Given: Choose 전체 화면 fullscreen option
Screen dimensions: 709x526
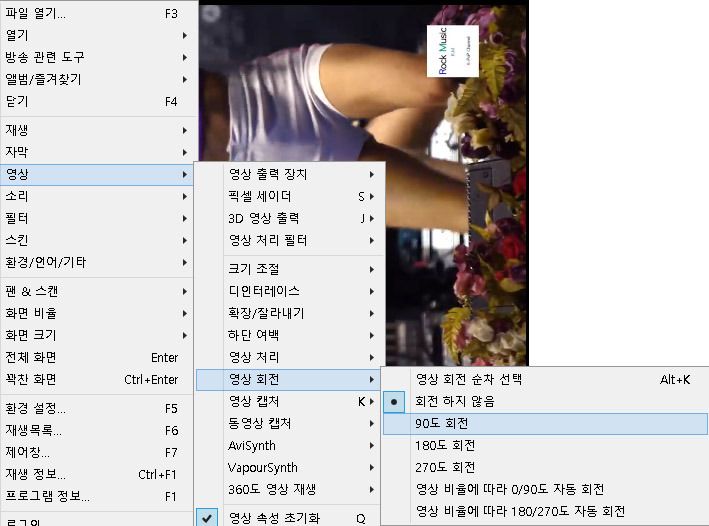Looking at the screenshot, I should [97, 357].
